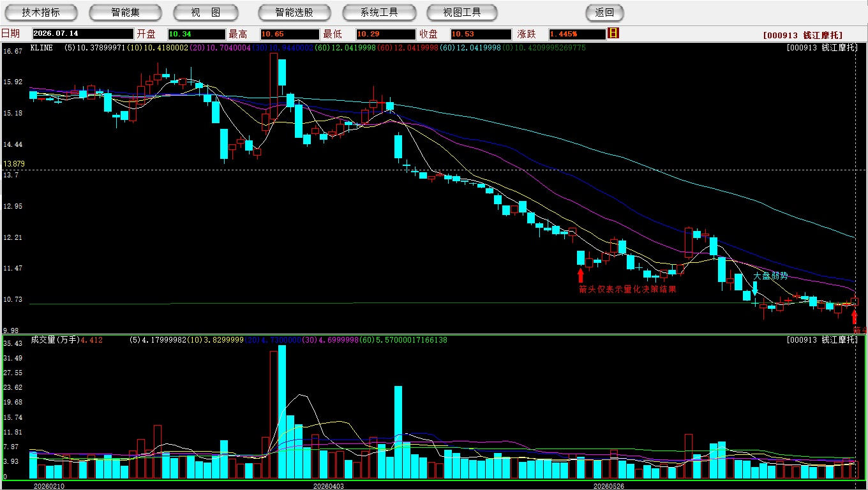This screenshot has width=868, height=490.
Task: Click the (5)4.17999982 volume average value
Action: [160, 340]
